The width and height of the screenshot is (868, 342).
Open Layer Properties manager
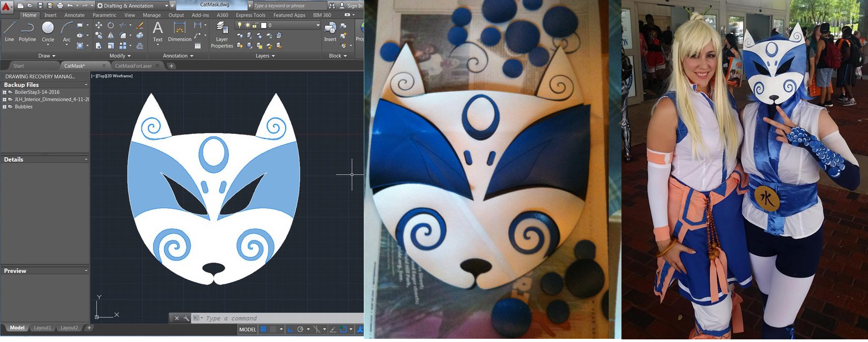[222, 34]
